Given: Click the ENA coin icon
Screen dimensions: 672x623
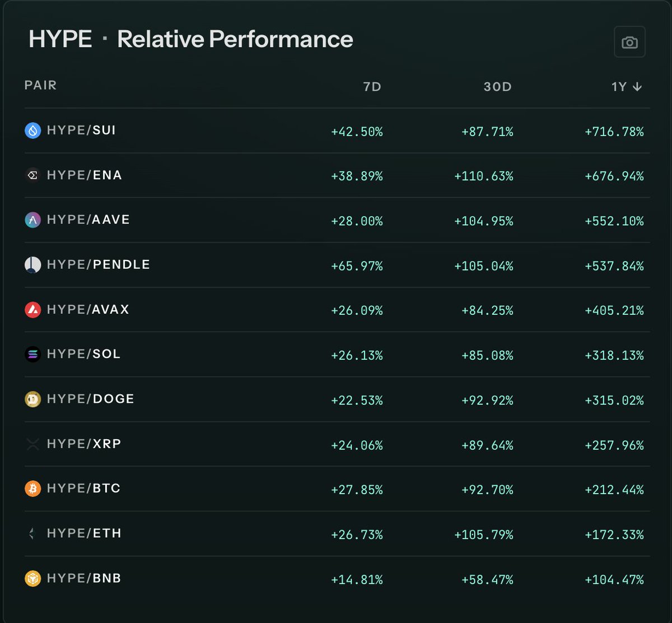Looking at the screenshot, I should [33, 175].
